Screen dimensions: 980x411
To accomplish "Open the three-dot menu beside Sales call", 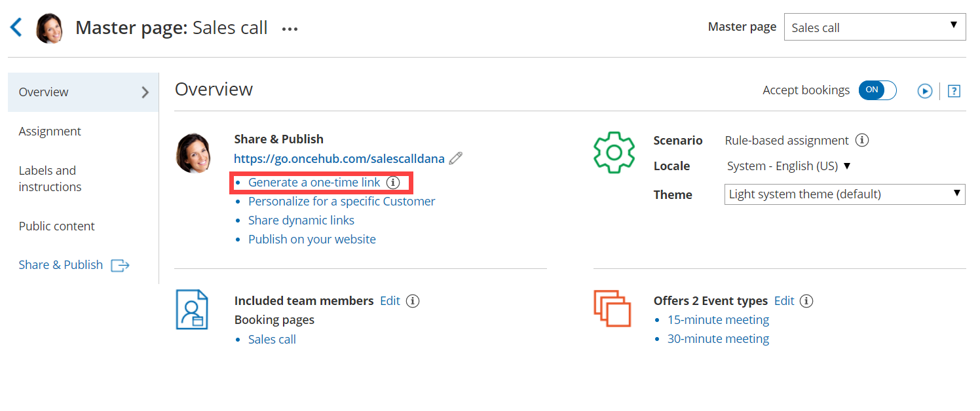I will point(290,29).
